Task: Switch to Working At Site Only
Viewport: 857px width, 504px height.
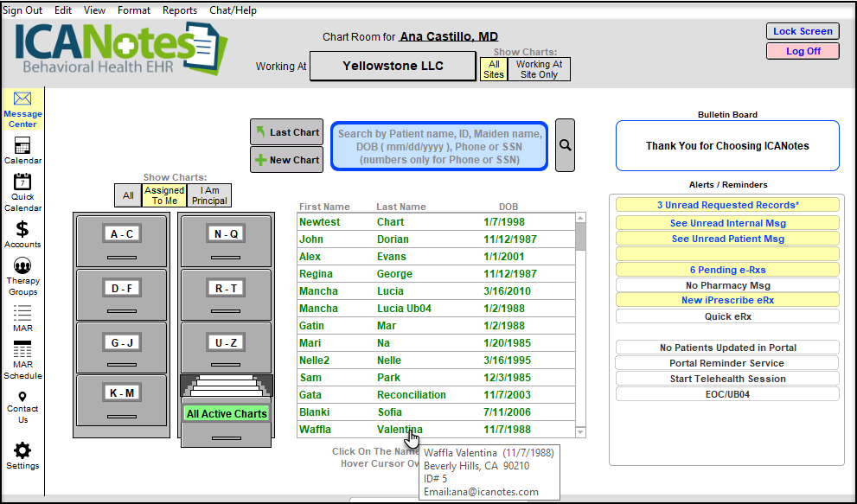Action: 539,69
